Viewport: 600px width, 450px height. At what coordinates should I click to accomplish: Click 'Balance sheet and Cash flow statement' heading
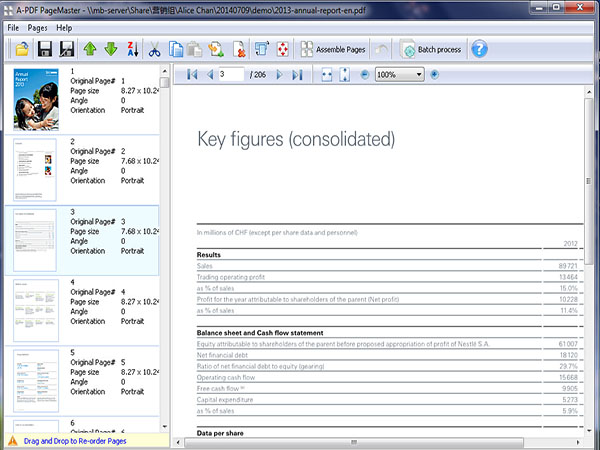pos(260,333)
